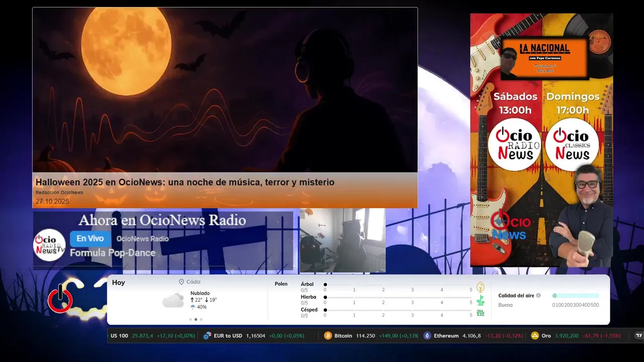
Task: Click the En Vivo button
Action: point(90,238)
